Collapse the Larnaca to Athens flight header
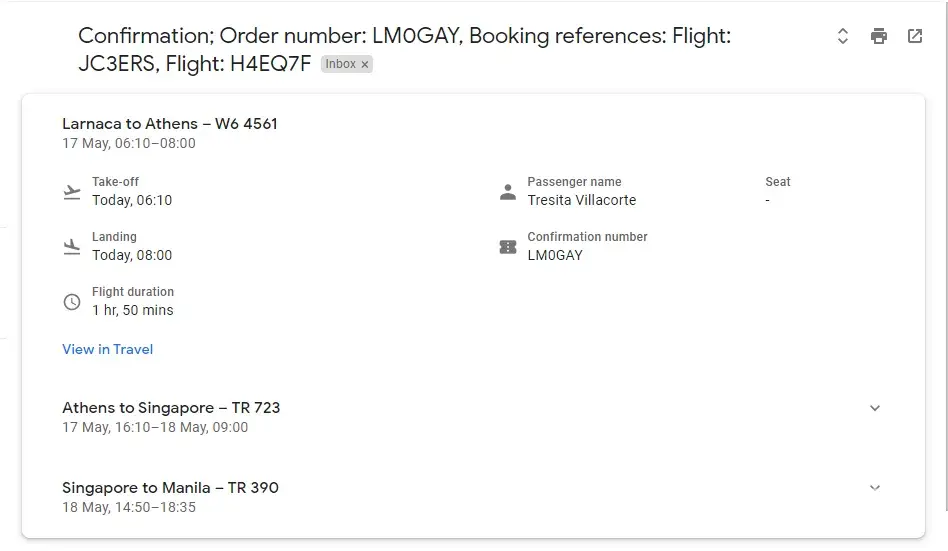 170,124
